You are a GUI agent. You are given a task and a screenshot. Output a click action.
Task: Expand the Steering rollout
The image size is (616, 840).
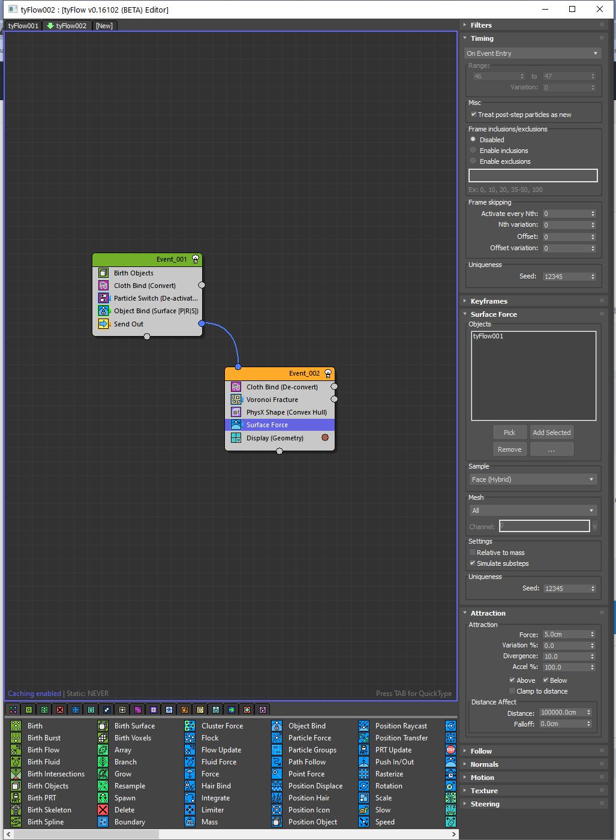pyautogui.click(x=485, y=804)
